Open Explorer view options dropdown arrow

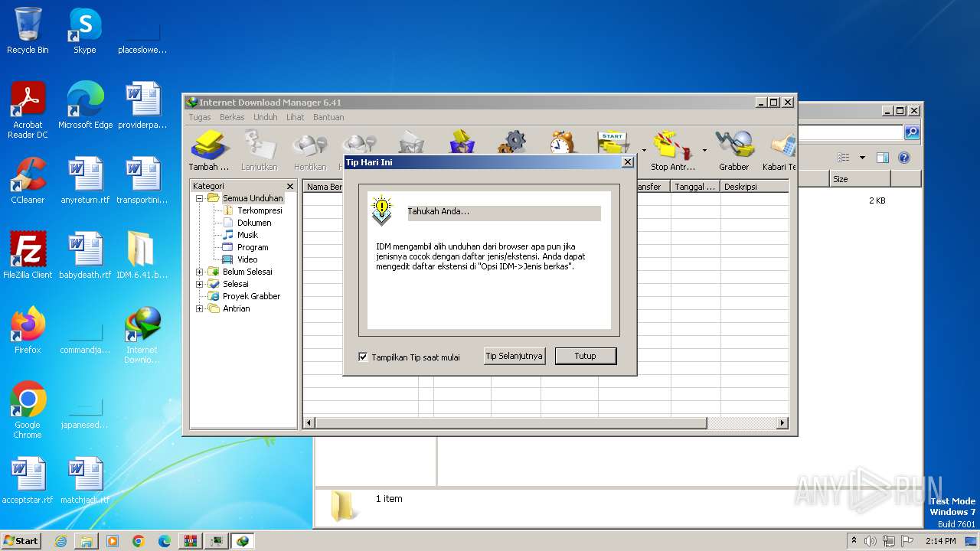tap(862, 158)
